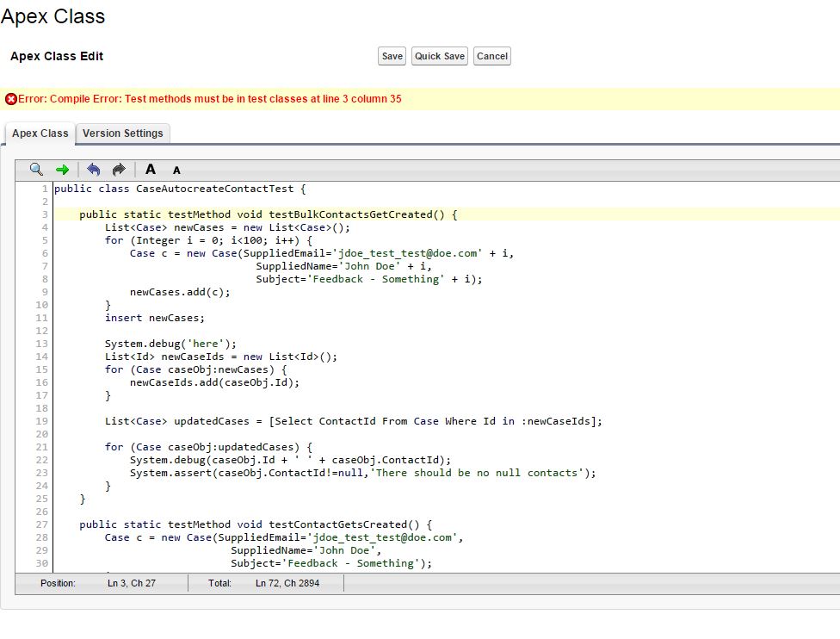
Task: Click the testBulkContactsGetCreated method line
Action: (268, 214)
